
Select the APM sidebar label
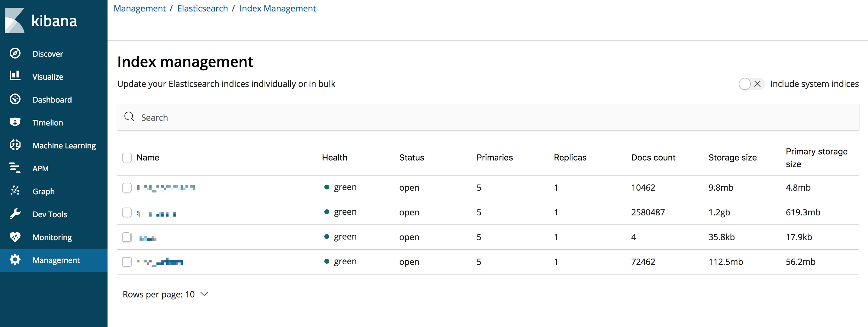[40, 169]
